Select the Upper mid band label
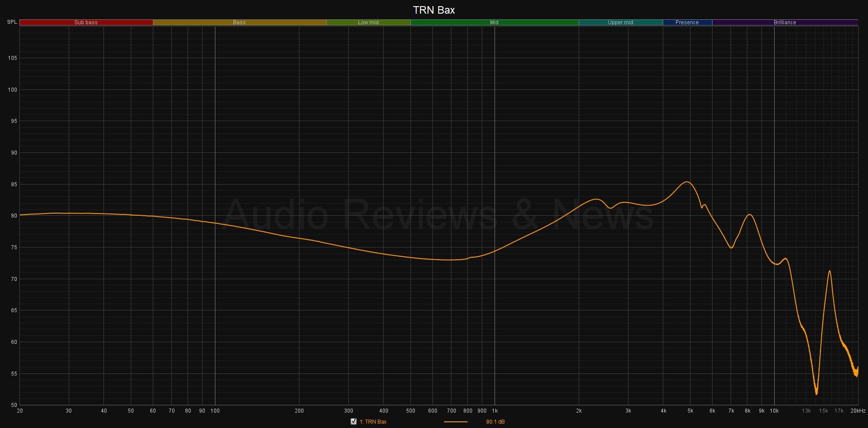This screenshot has width=868, height=428. (x=620, y=22)
